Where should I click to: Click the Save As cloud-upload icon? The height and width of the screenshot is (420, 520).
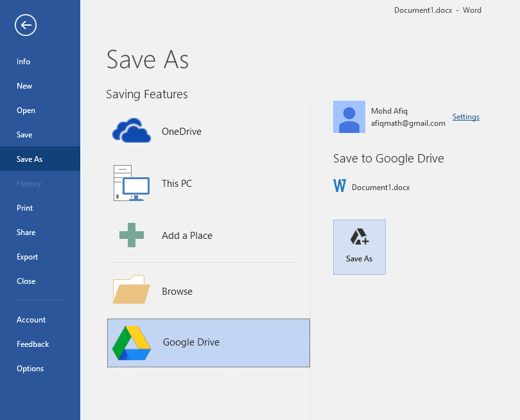360,238
